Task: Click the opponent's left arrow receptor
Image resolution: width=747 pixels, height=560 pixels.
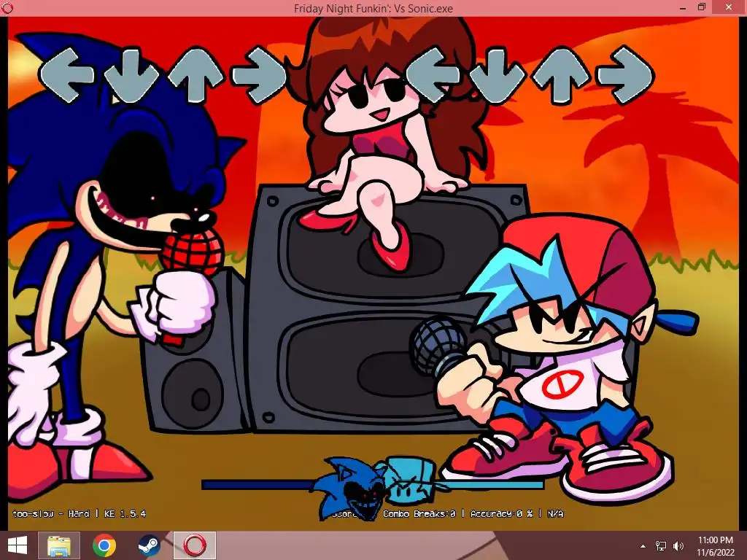Action: coord(66,75)
